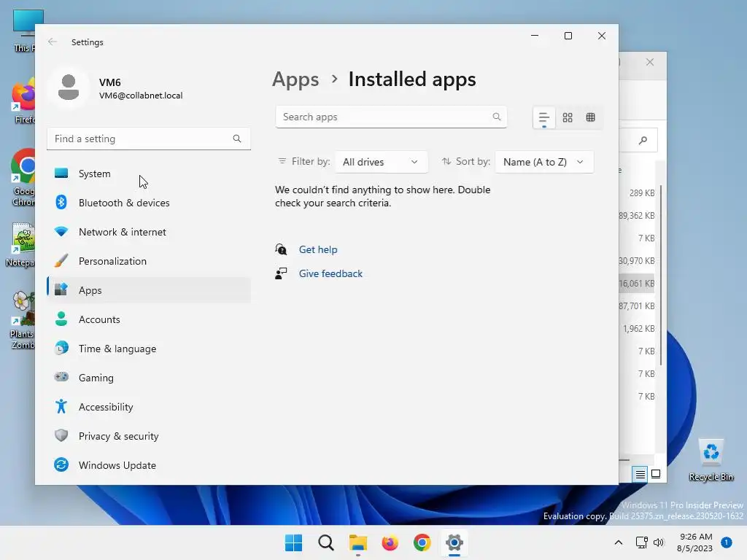The height and width of the screenshot is (560, 747).
Task: Close the background Explorer window
Action: click(x=650, y=62)
